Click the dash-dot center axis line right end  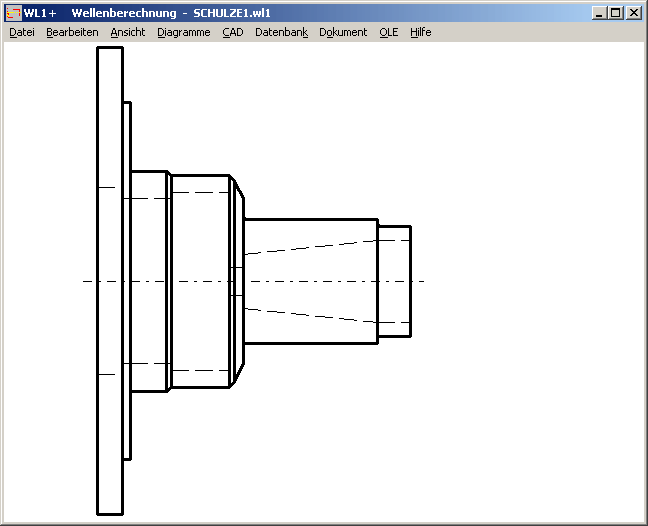pyautogui.click(x=422, y=281)
